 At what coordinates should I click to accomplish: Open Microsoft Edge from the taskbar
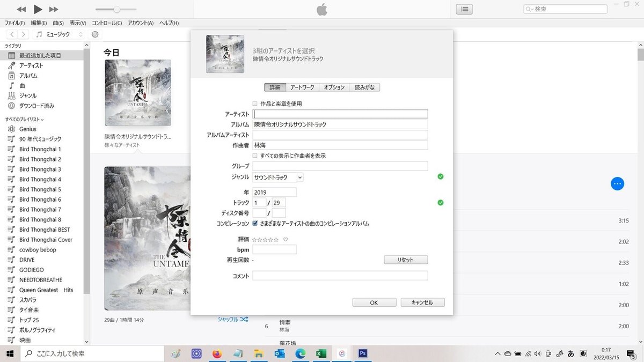[x=300, y=353]
